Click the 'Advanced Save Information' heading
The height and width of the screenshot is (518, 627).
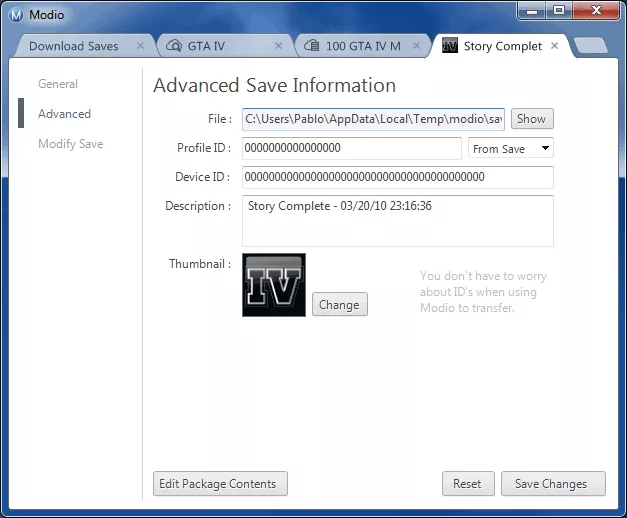275,85
